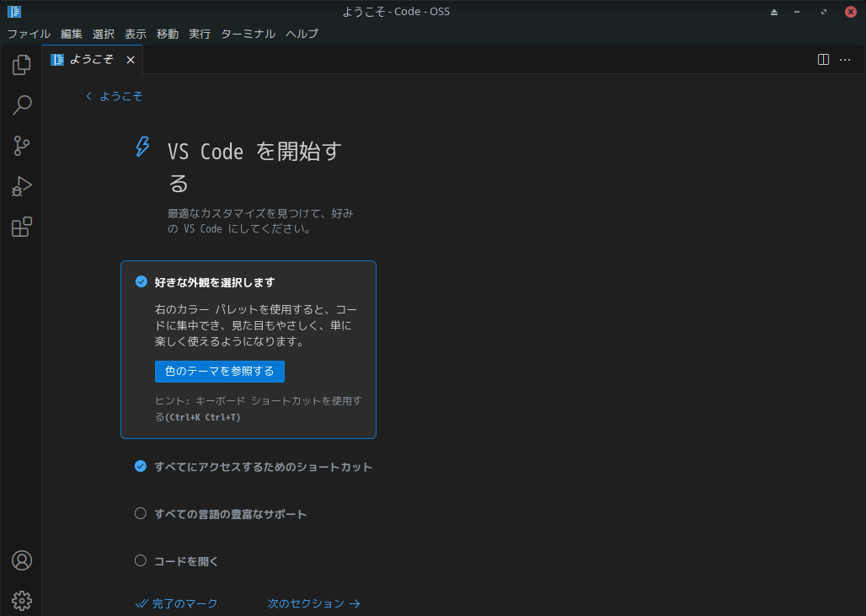Open the Accounts menu icon

[22, 560]
